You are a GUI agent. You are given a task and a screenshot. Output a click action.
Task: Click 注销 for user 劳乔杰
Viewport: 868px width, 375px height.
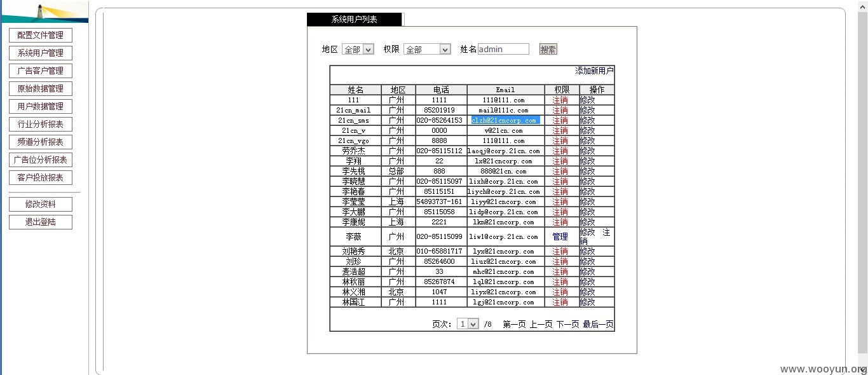click(x=560, y=151)
